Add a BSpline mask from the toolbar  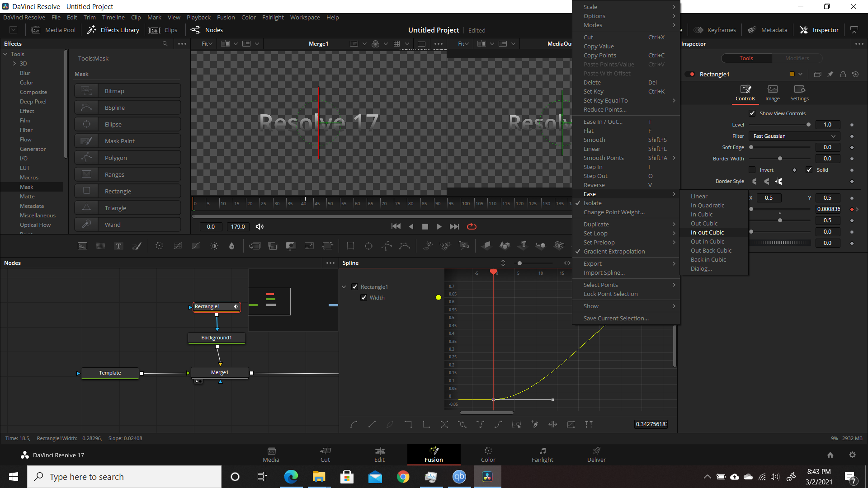[x=405, y=246]
